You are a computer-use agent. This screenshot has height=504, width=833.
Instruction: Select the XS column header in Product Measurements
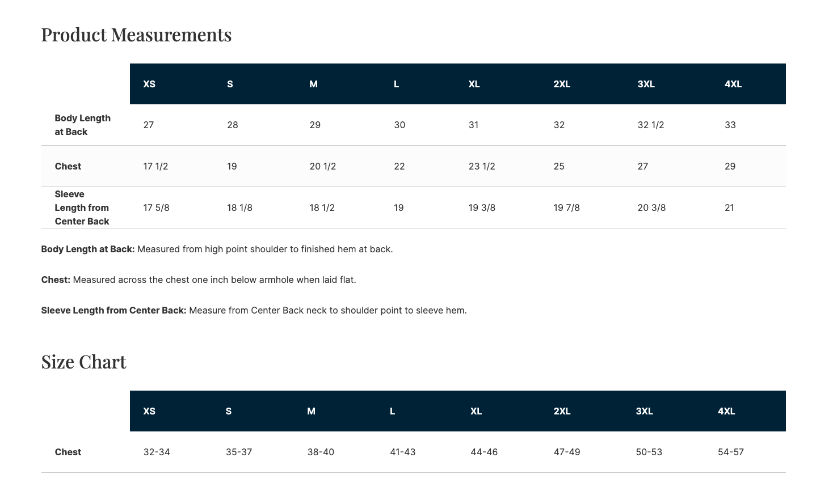pos(149,84)
